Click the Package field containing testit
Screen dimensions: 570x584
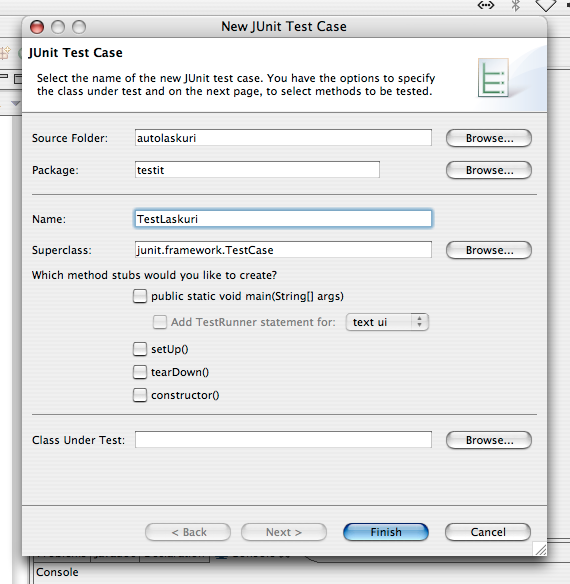(x=257, y=170)
